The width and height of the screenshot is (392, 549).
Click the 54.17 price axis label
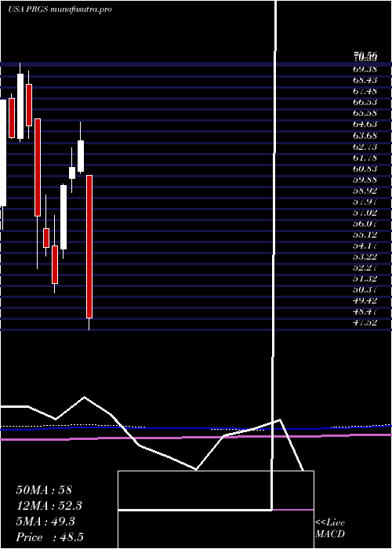click(365, 246)
